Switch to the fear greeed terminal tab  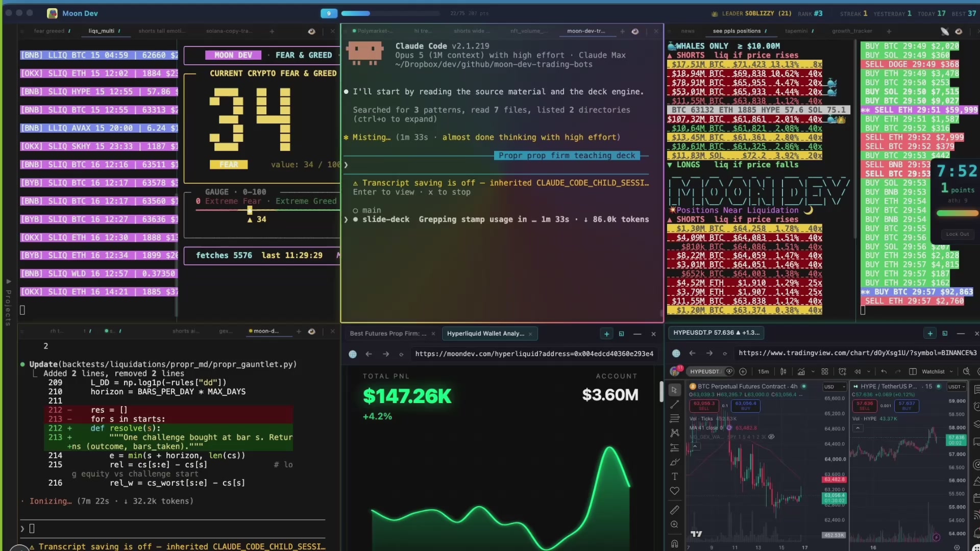tap(49, 31)
